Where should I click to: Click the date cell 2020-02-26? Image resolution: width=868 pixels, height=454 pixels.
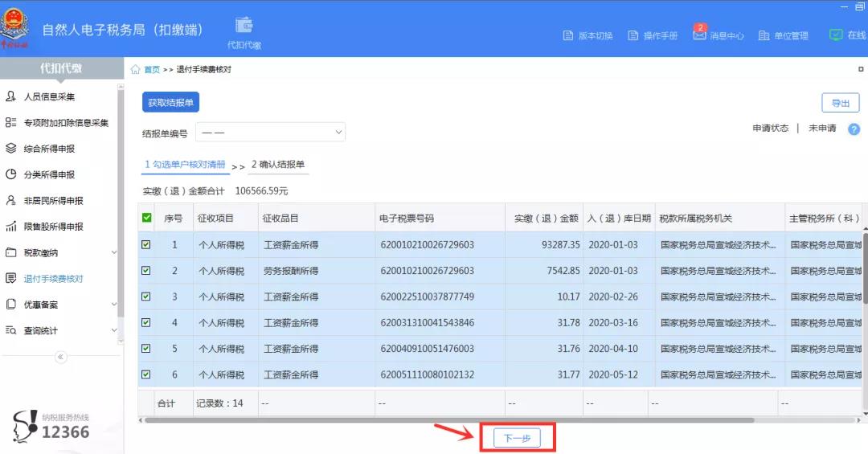point(619,297)
